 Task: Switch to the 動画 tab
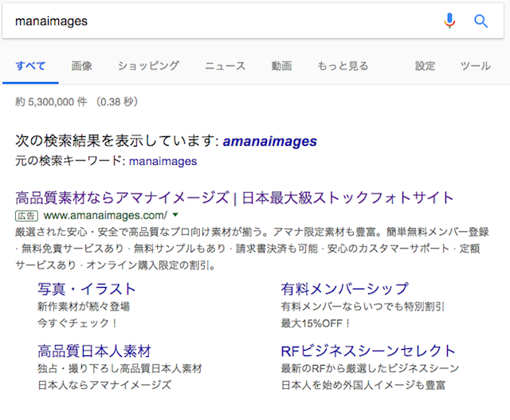click(281, 66)
